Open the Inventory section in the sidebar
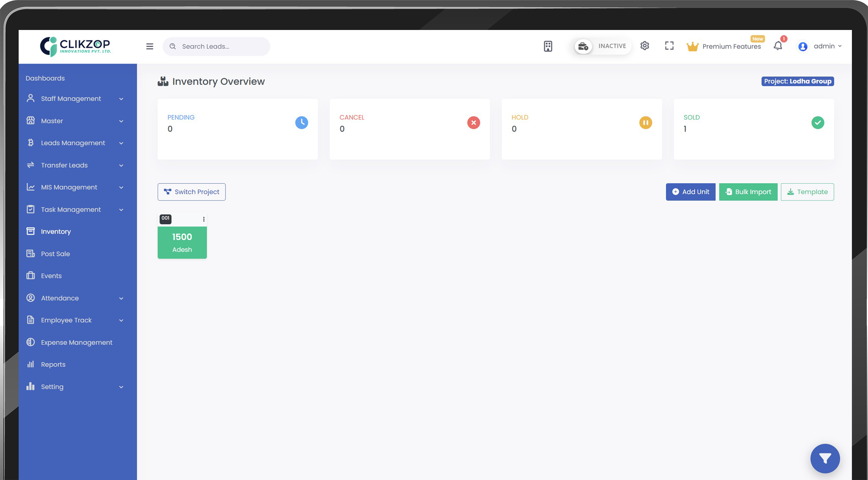 [x=56, y=231]
